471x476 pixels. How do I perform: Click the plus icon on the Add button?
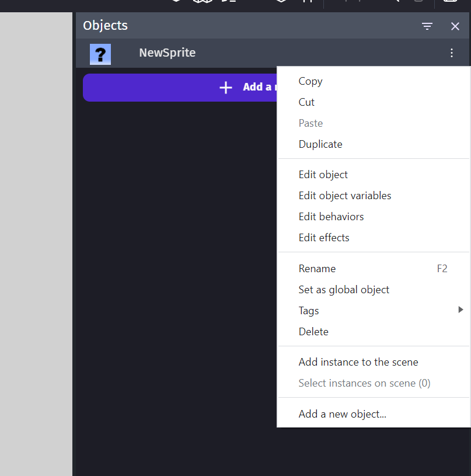coord(225,87)
